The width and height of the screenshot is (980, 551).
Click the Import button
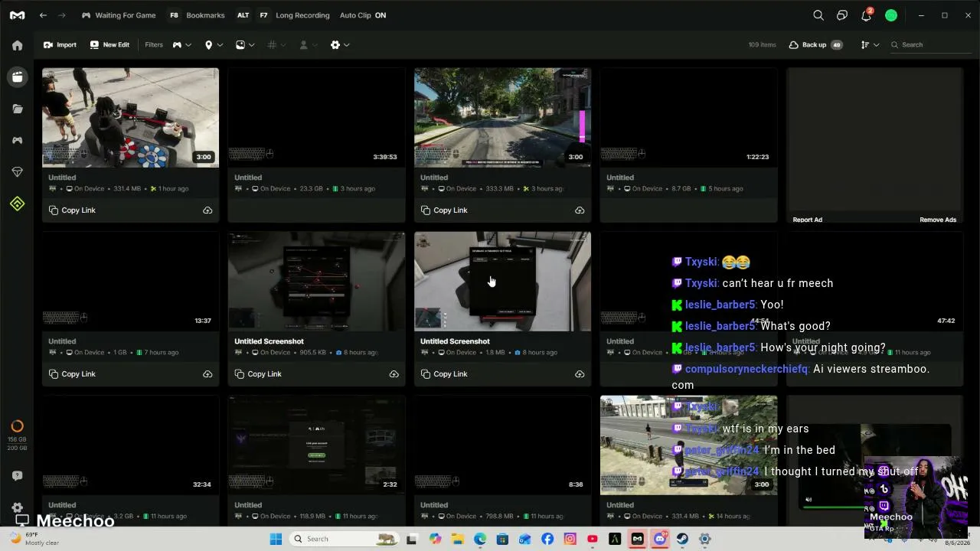pos(60,45)
